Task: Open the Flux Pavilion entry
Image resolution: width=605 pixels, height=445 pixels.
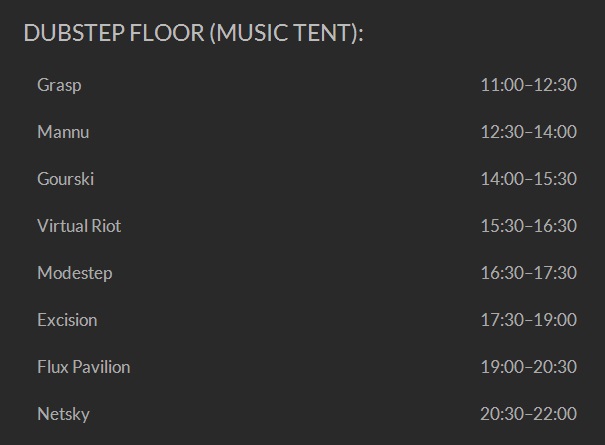Action: (84, 367)
